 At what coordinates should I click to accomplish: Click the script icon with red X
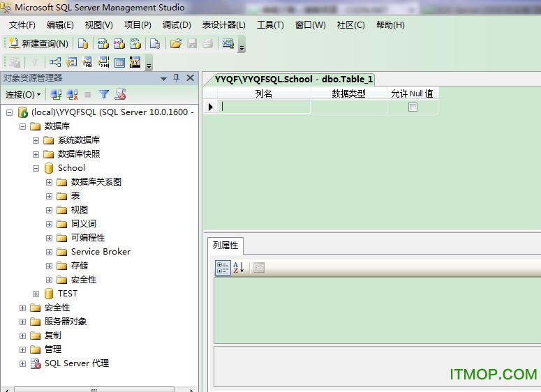coord(120,94)
